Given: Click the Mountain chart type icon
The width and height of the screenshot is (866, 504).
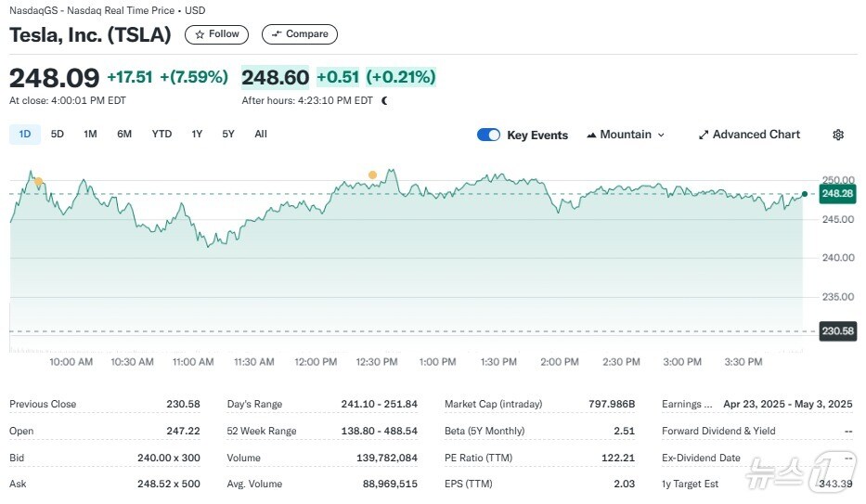Looking at the screenshot, I should coord(591,135).
